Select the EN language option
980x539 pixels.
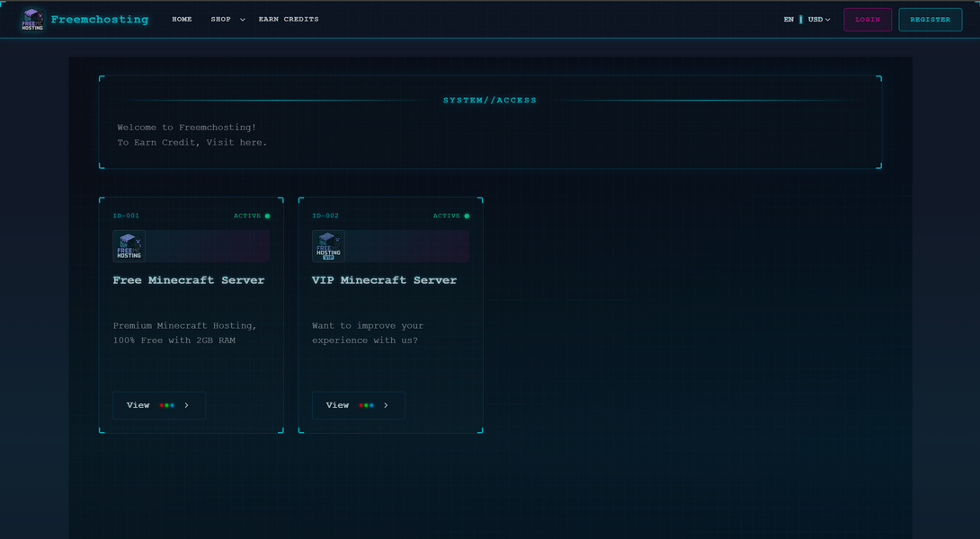coord(788,20)
